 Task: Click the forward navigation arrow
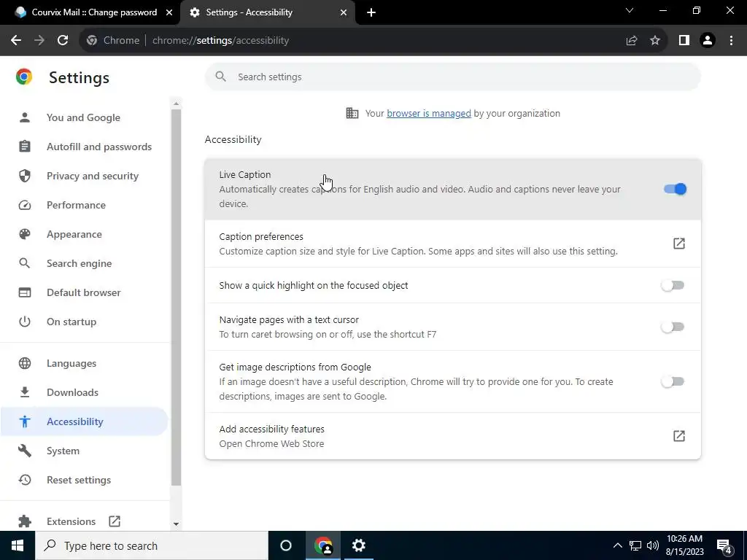(39, 41)
